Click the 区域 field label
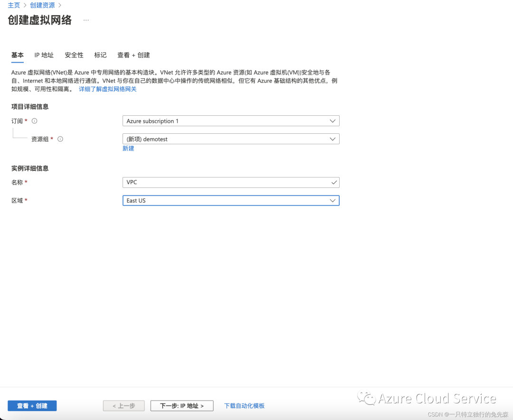This screenshot has height=420, width=513. (x=17, y=200)
